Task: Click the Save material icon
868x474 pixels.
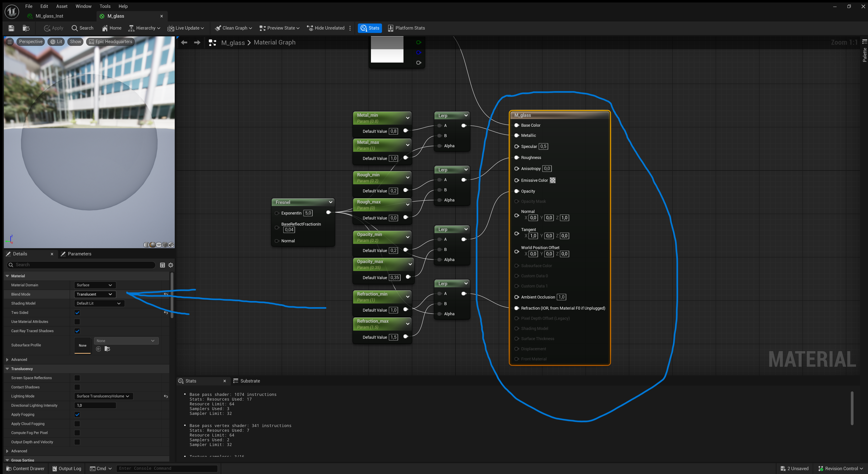Action: (x=11, y=28)
